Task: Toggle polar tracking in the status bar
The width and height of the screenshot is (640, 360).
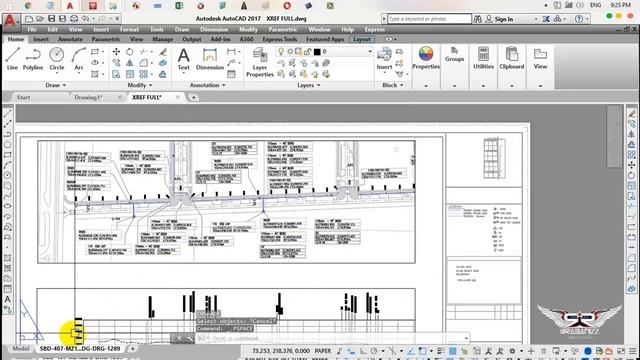Action: coord(374,351)
